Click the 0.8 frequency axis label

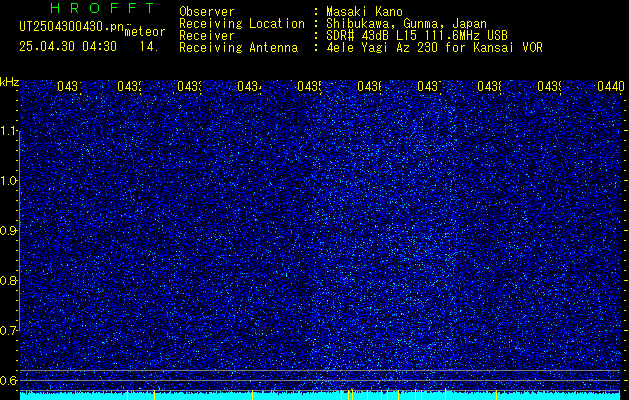tap(9, 280)
